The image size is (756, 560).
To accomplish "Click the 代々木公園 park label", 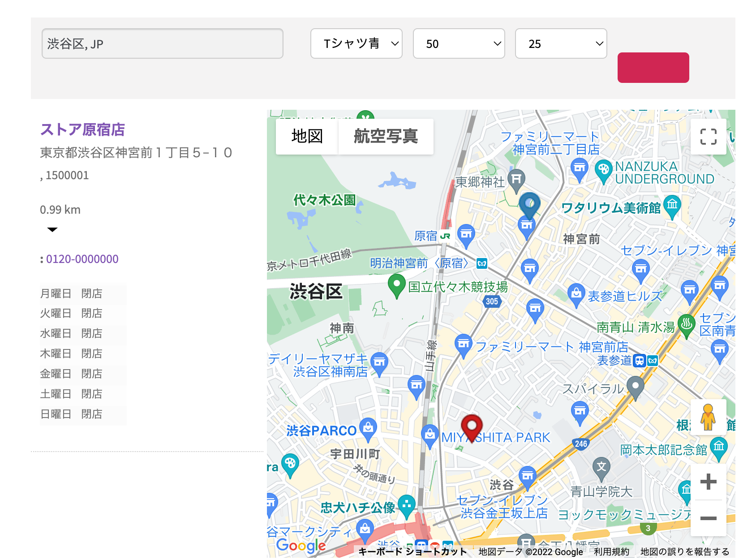I will pos(324,200).
